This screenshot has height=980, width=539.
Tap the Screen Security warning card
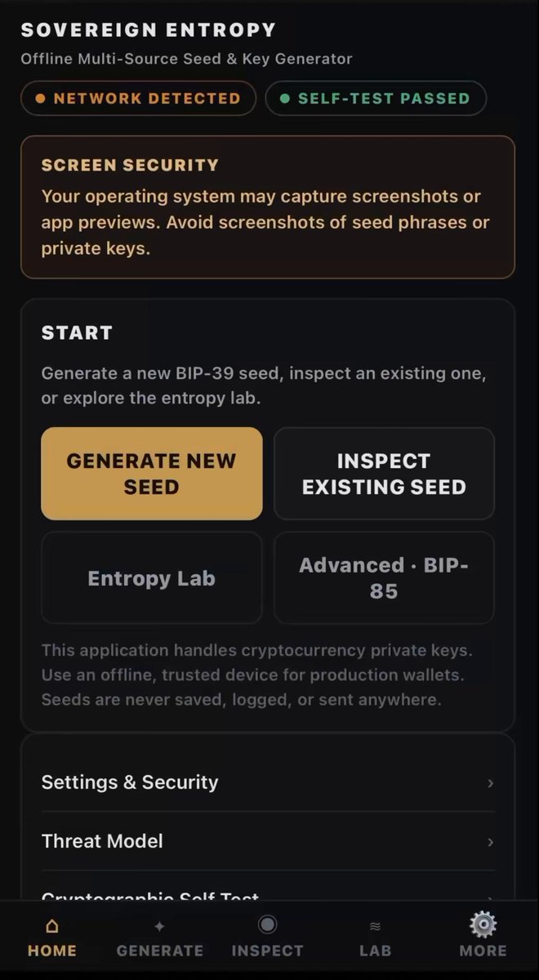click(x=268, y=207)
